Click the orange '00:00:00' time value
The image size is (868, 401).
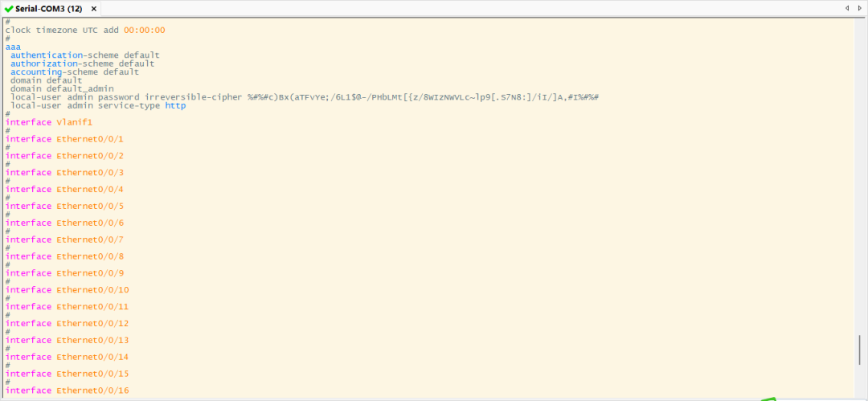point(145,30)
